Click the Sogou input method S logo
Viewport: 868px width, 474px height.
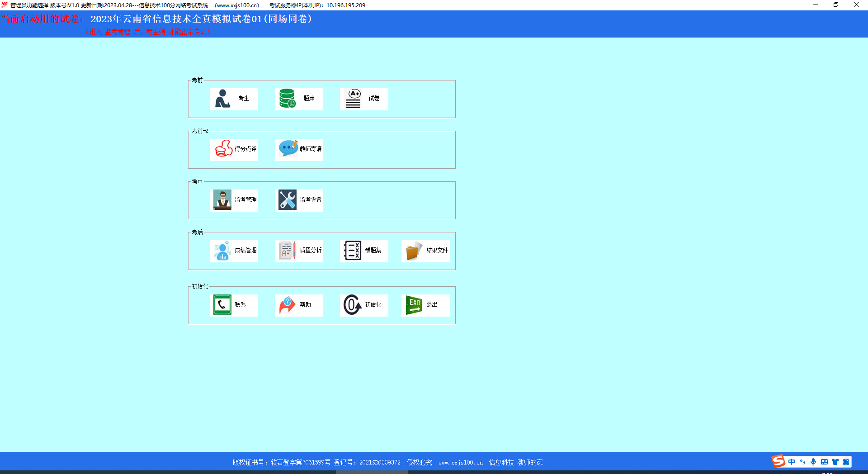778,461
